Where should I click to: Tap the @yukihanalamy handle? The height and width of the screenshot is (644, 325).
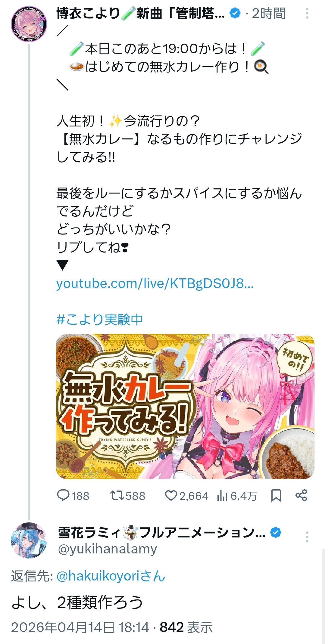(x=108, y=549)
